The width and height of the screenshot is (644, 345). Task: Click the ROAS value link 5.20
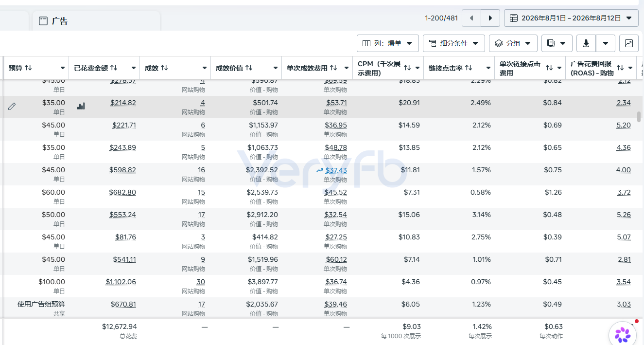pos(624,125)
